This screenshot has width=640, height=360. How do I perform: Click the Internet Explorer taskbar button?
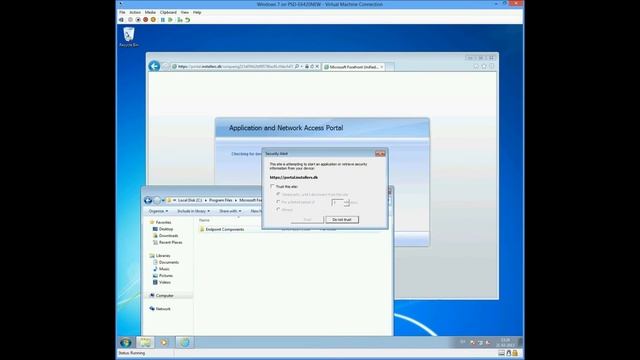tap(184, 342)
